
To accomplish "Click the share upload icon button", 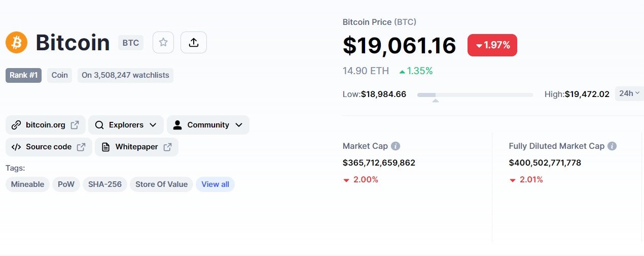I will click(193, 43).
